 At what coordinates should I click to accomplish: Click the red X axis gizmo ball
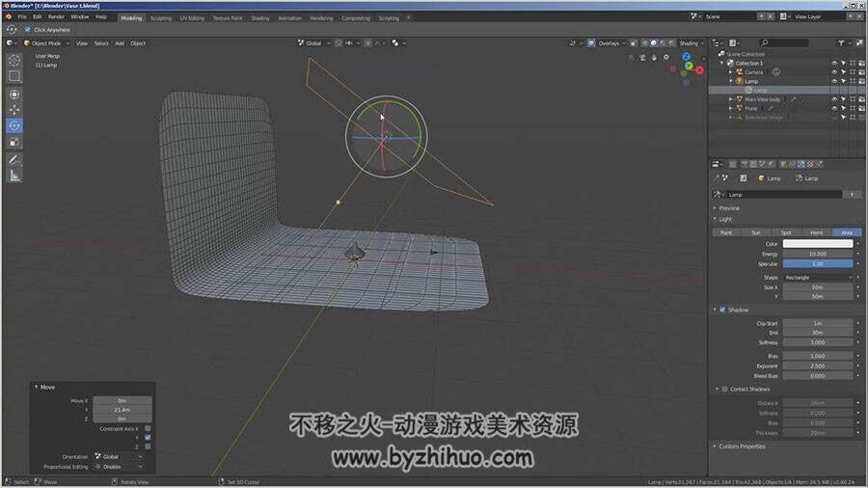pos(700,69)
